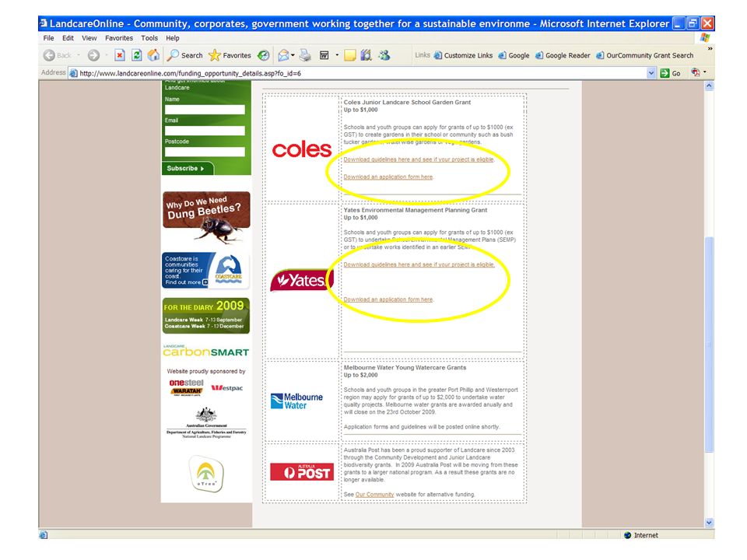Click the eTree logo badge
The height and width of the screenshot is (560, 747).
(x=206, y=474)
